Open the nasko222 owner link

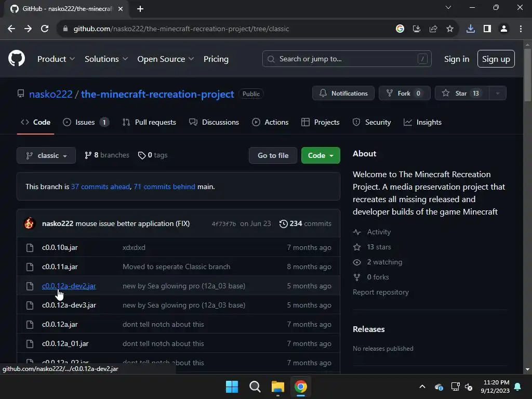pos(51,95)
